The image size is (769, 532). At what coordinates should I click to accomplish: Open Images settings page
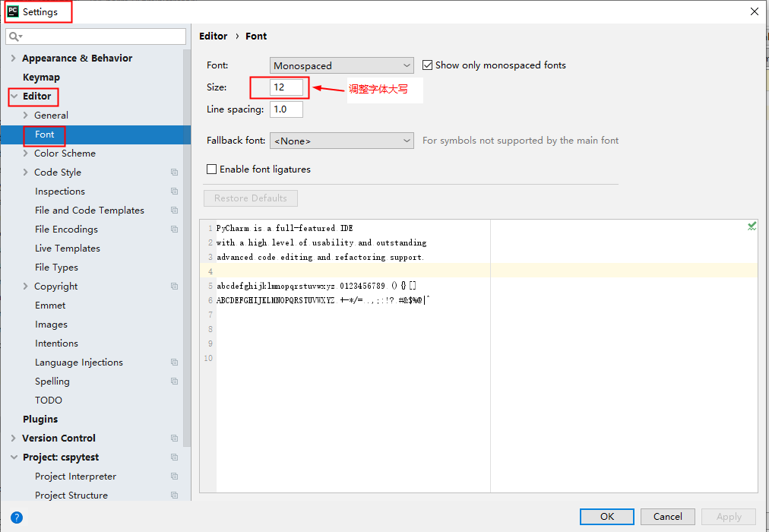coord(51,324)
